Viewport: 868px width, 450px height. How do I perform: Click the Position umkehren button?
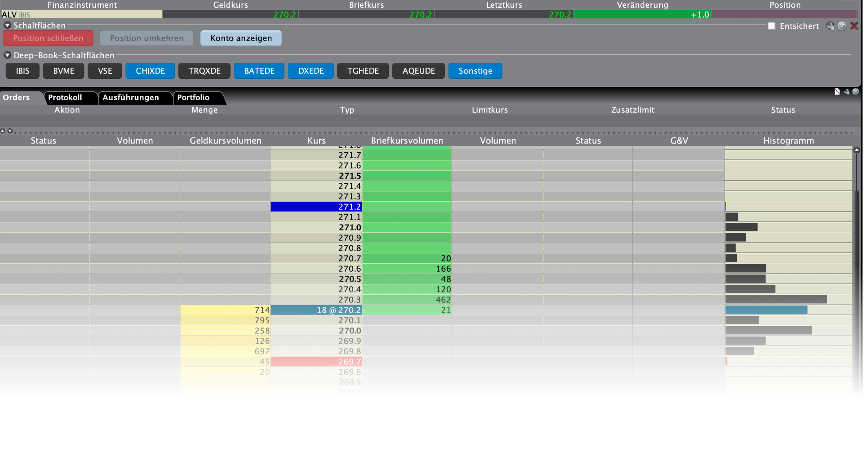[147, 38]
